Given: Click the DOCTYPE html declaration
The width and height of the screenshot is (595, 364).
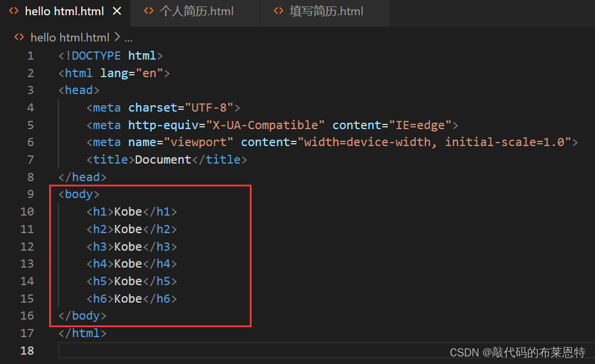Looking at the screenshot, I should [x=111, y=55].
